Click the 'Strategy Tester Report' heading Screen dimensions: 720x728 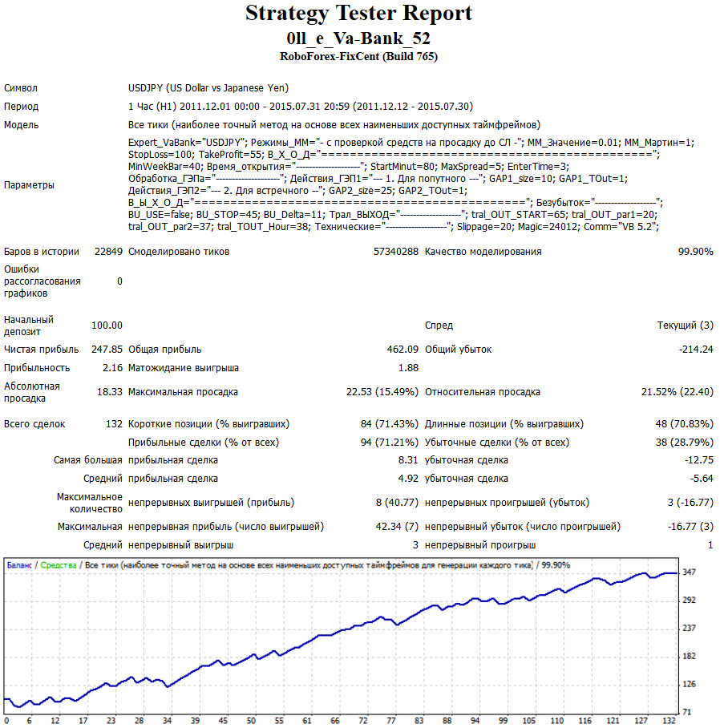(x=358, y=13)
